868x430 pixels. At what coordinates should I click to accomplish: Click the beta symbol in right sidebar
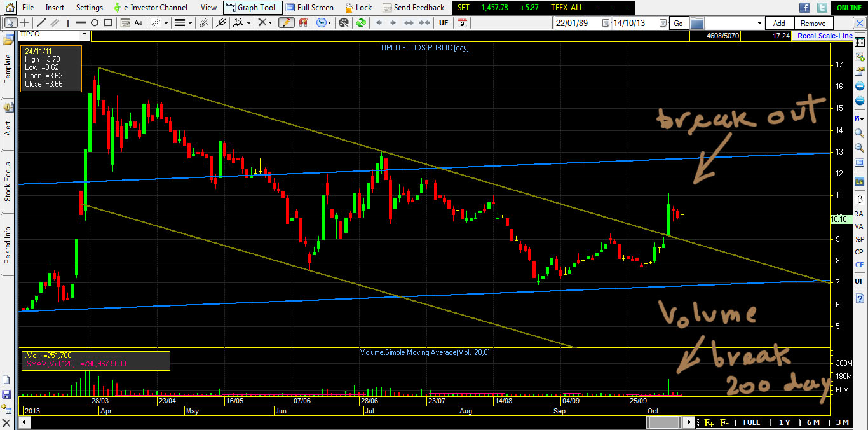point(860,200)
